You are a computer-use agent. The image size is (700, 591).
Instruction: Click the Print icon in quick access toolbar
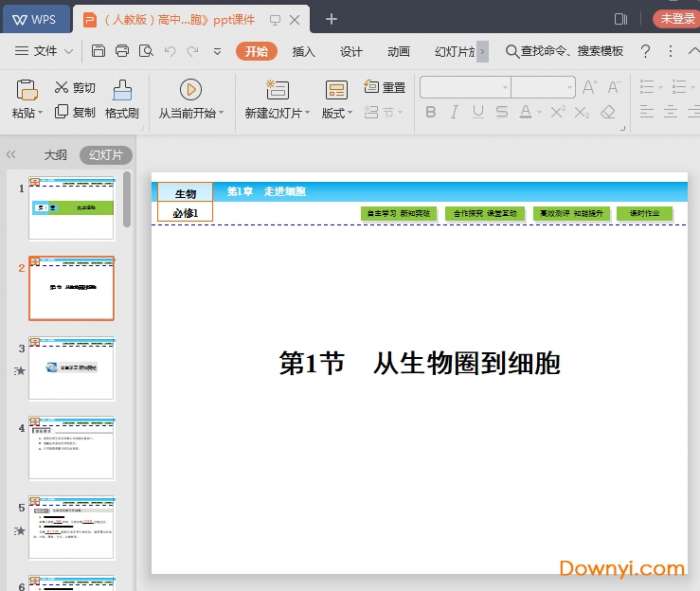(x=122, y=51)
